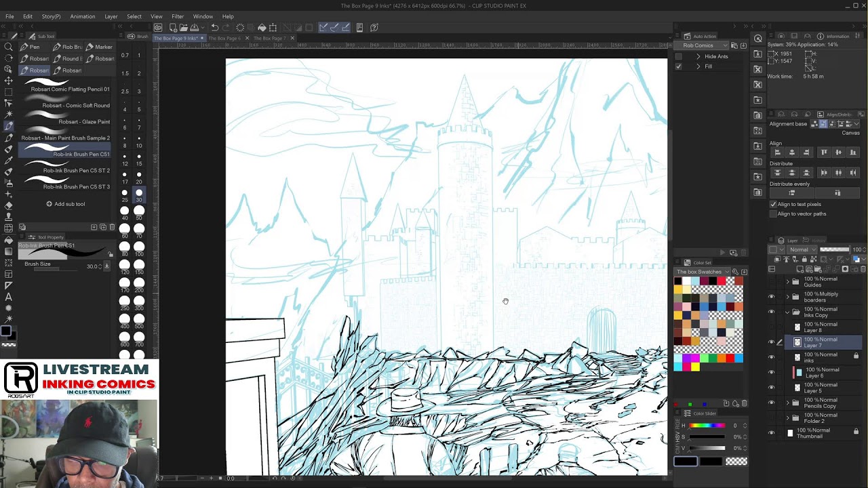Open the Normal blending mode dropdown
This screenshot has height=488, width=868.
point(803,249)
